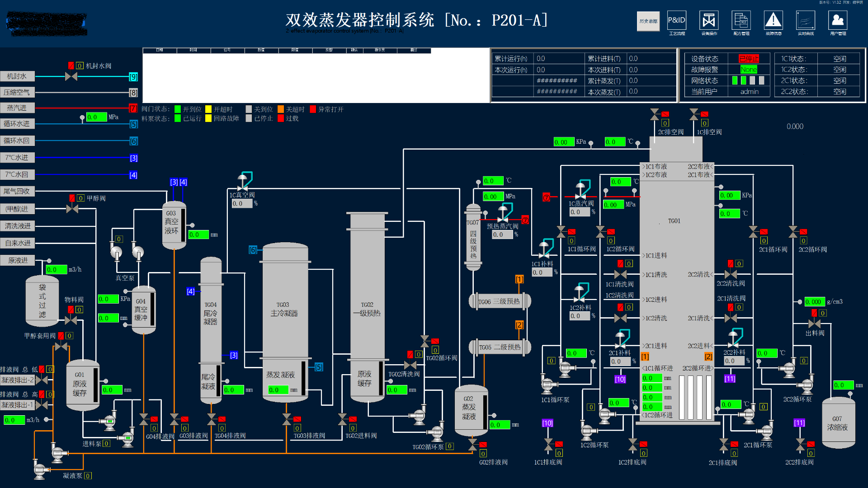Toggle the G03排液阀 status box
Screen dimensions: 868x488
184,428
